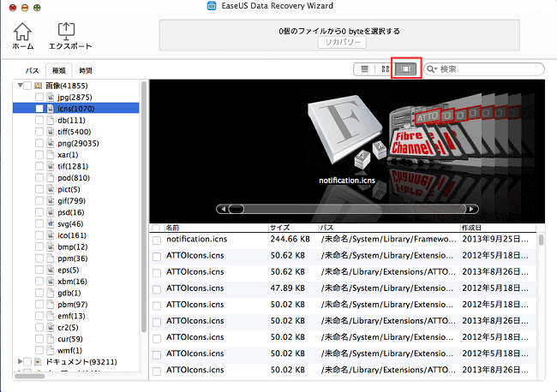
Task: Click the ドキュメント category icon
Action: 38,362
